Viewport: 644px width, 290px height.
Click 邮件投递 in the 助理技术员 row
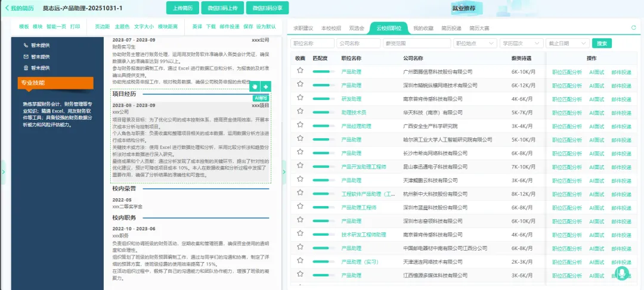(x=621, y=113)
